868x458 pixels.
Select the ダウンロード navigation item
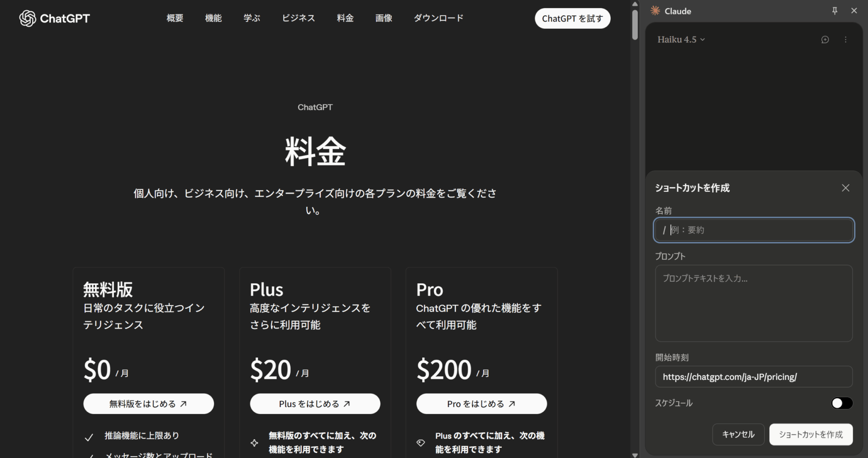click(438, 18)
